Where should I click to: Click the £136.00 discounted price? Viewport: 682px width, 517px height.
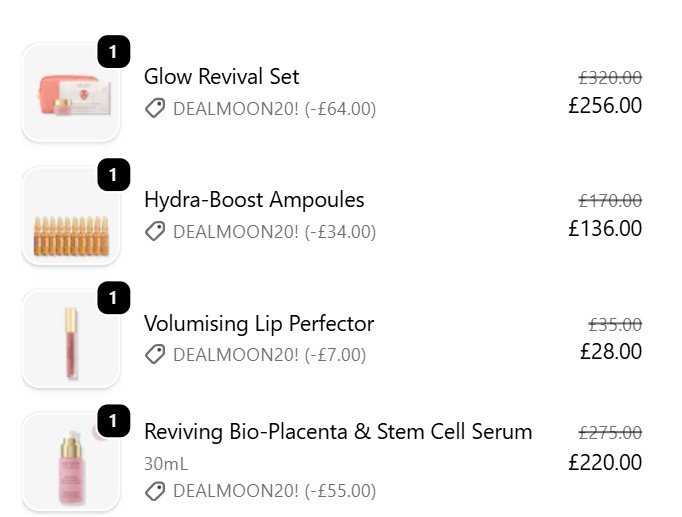tap(605, 228)
